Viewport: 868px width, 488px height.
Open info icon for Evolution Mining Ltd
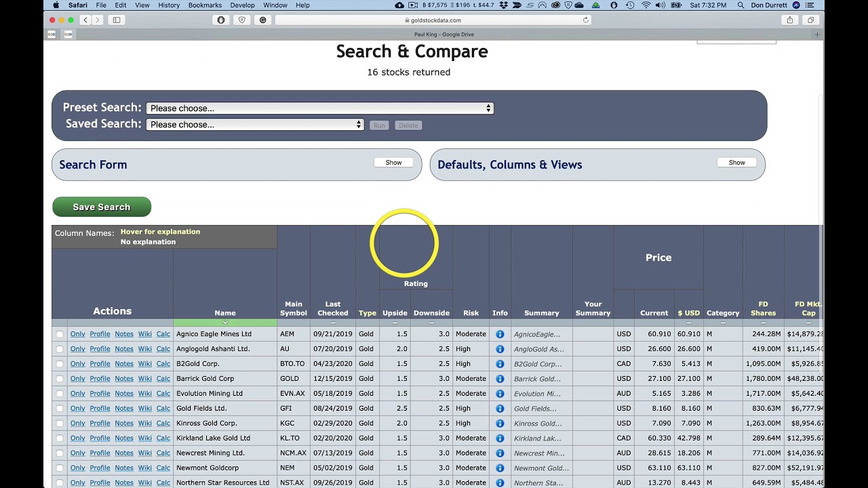(x=500, y=394)
